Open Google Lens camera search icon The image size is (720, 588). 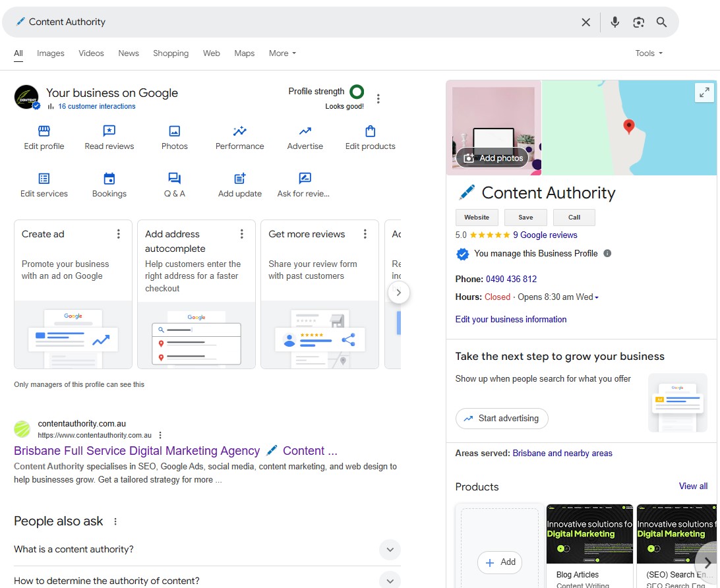click(x=638, y=22)
